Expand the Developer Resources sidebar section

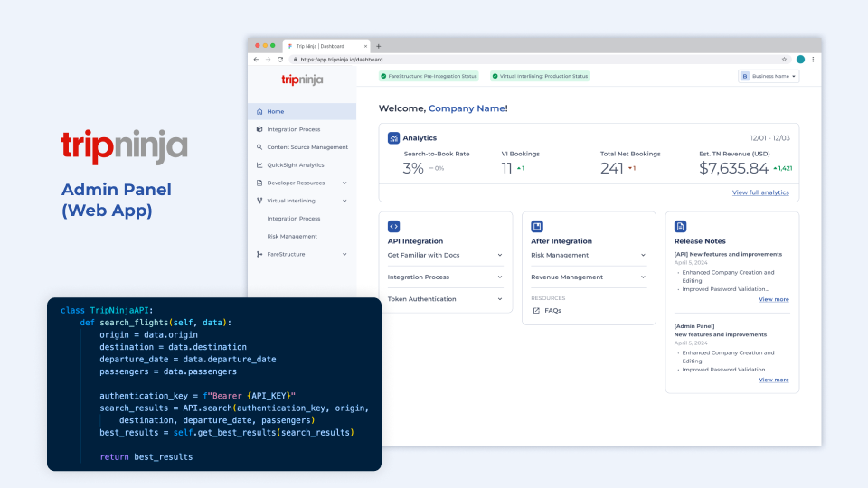point(344,183)
